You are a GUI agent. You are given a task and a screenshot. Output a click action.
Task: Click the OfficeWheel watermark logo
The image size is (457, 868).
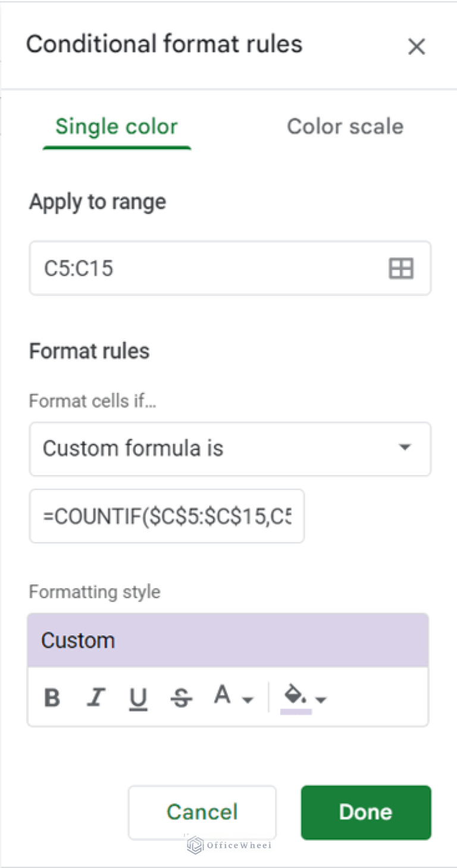196,845
